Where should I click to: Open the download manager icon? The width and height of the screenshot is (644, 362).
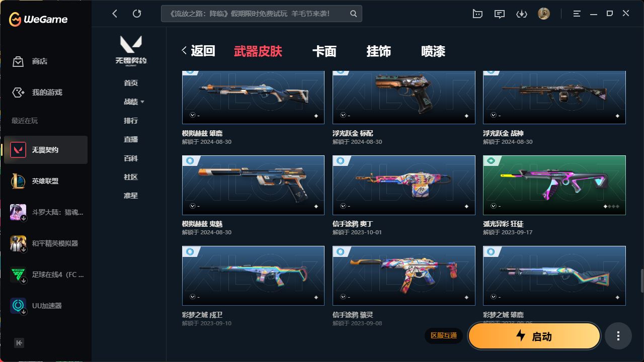click(522, 14)
